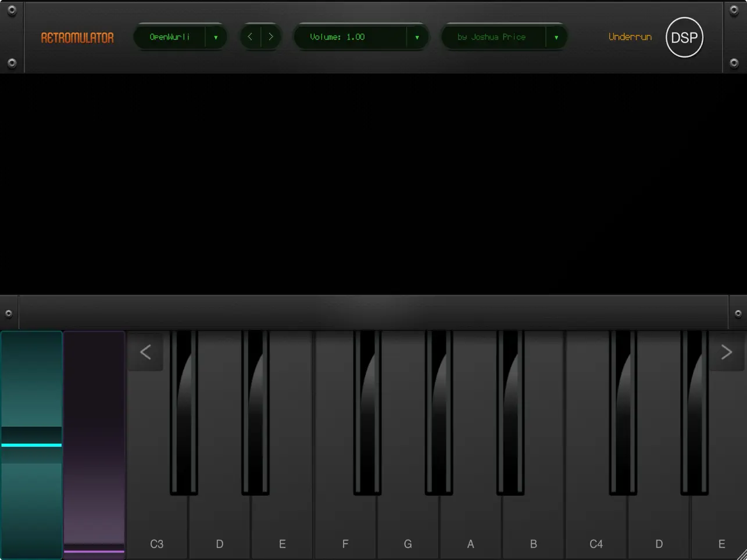Click the teal pitch bend strip

tap(31, 445)
